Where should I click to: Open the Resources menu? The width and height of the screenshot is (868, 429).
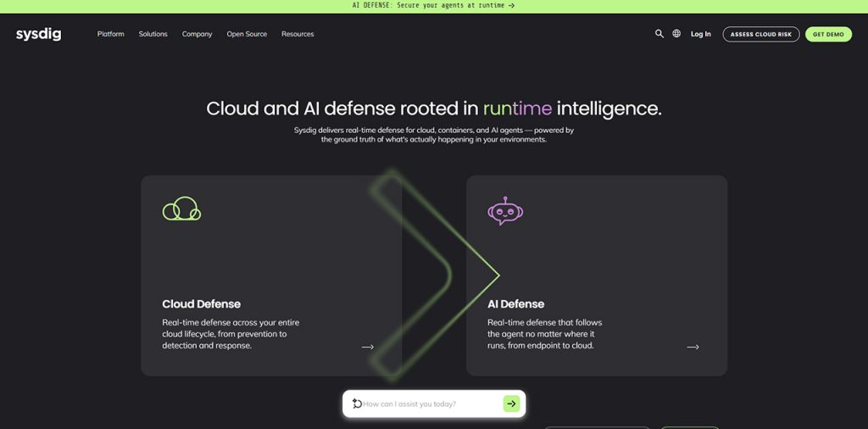298,34
